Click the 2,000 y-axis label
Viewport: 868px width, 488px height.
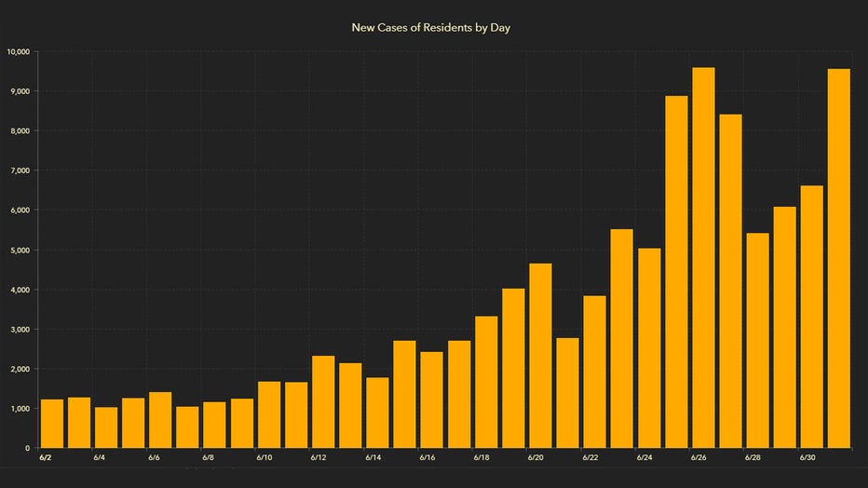click(20, 369)
